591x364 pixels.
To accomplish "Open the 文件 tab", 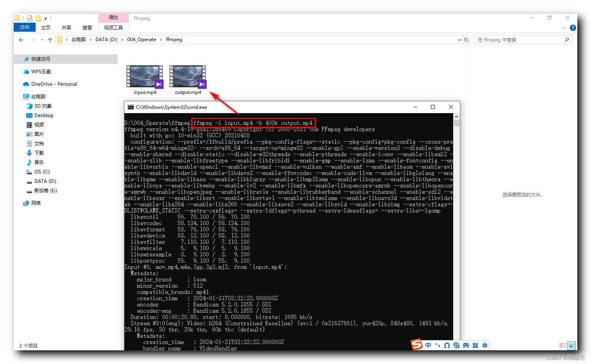I will click(x=25, y=27).
